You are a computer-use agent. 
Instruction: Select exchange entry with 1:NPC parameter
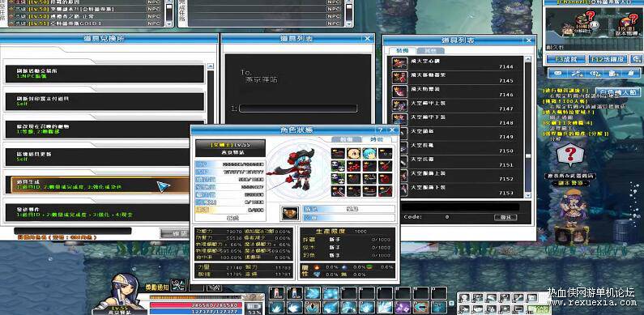coord(104,74)
